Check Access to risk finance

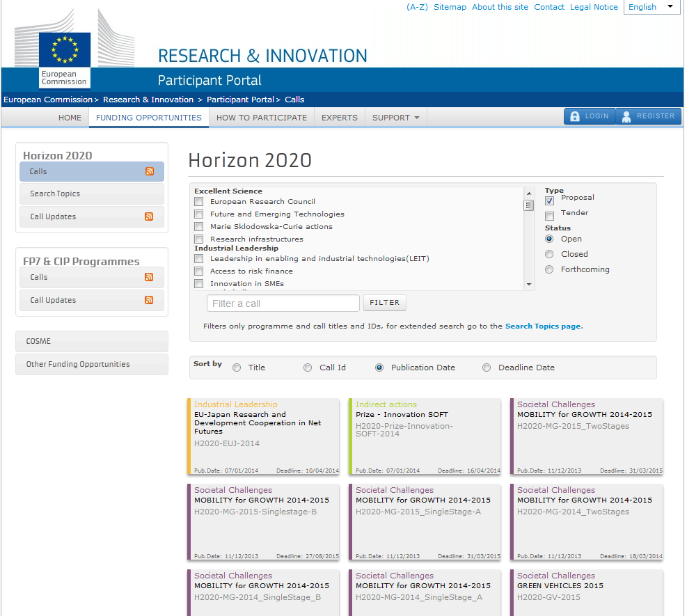tap(199, 271)
